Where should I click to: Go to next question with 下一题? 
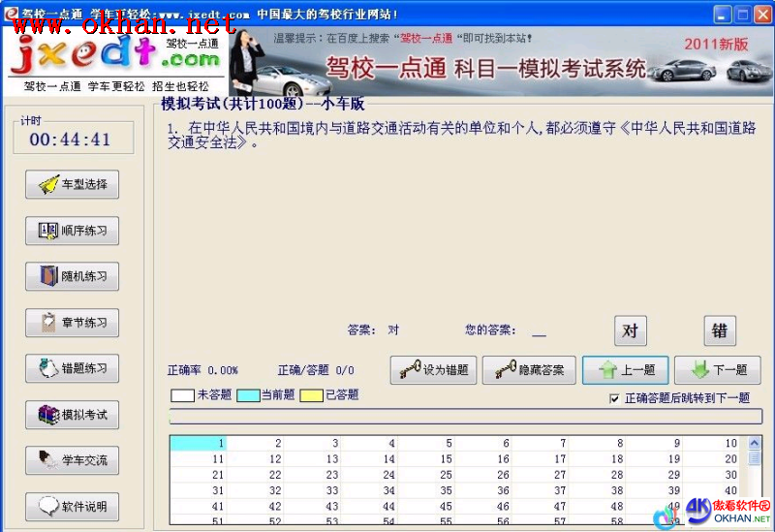pos(718,370)
